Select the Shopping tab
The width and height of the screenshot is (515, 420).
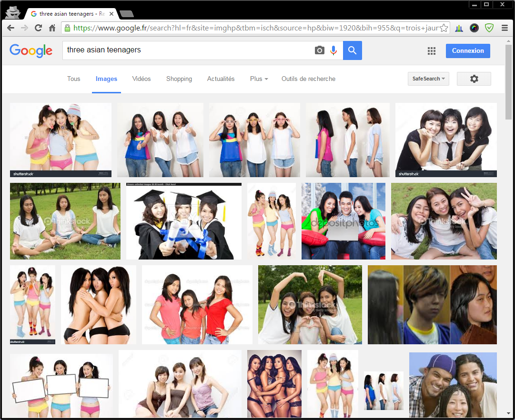tap(179, 79)
